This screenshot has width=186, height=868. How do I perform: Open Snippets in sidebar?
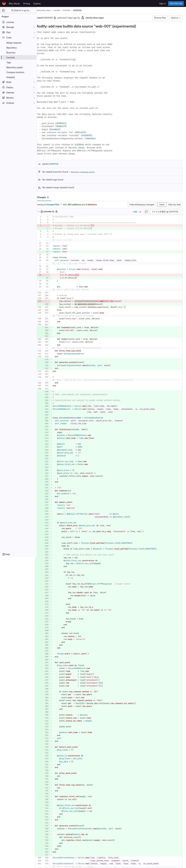(19, 77)
